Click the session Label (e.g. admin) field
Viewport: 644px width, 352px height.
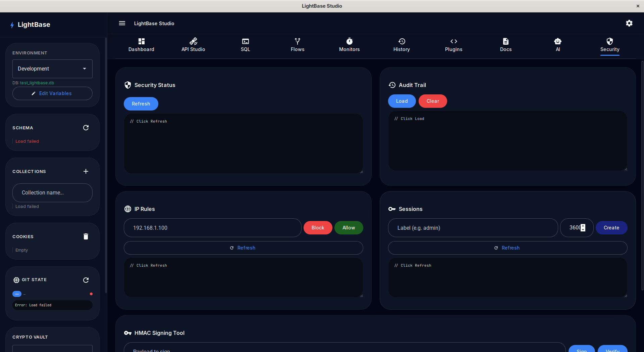(x=473, y=228)
